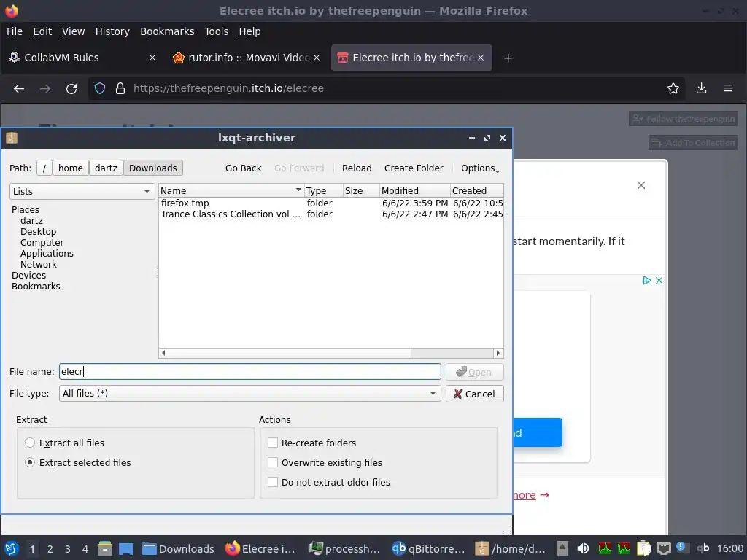
Task: Switch to rutor.info Movavi Video tab
Action: pos(245,58)
